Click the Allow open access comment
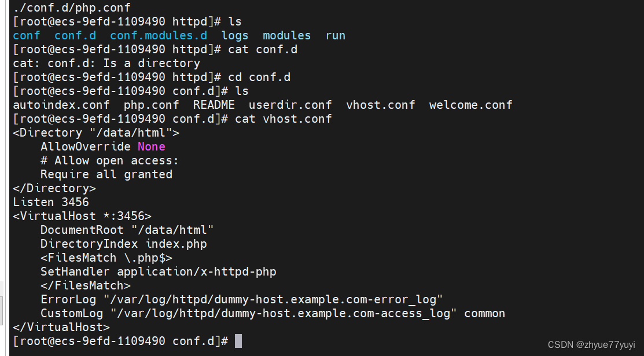This screenshot has height=356, width=644. 109,160
